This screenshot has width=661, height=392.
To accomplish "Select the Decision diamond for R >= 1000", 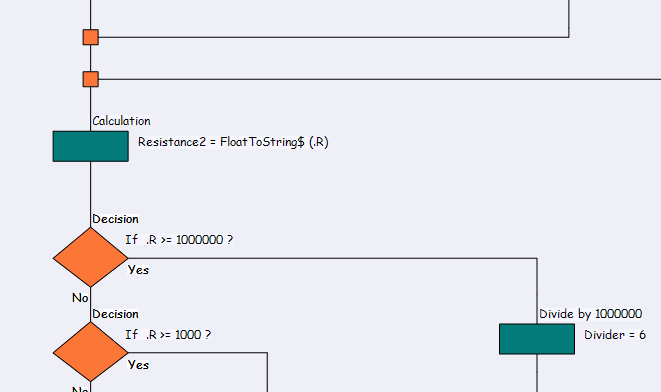I will pos(91,352).
